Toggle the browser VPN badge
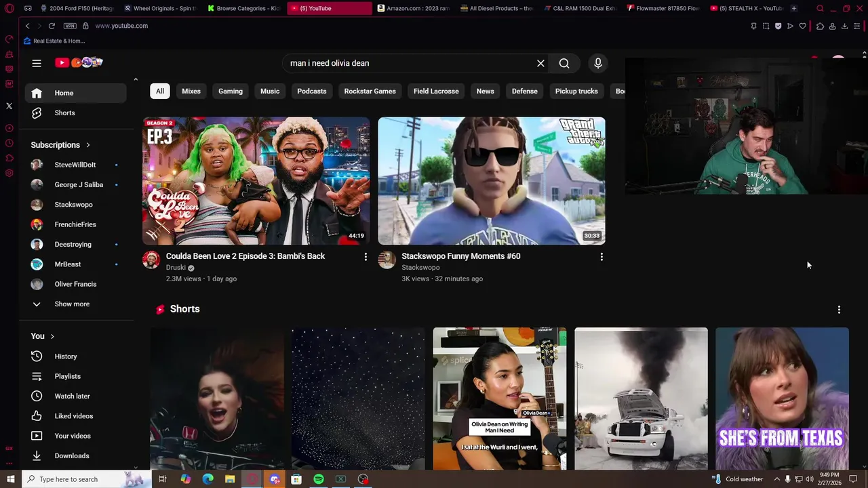Image resolution: width=868 pixels, height=488 pixels. coord(70,26)
